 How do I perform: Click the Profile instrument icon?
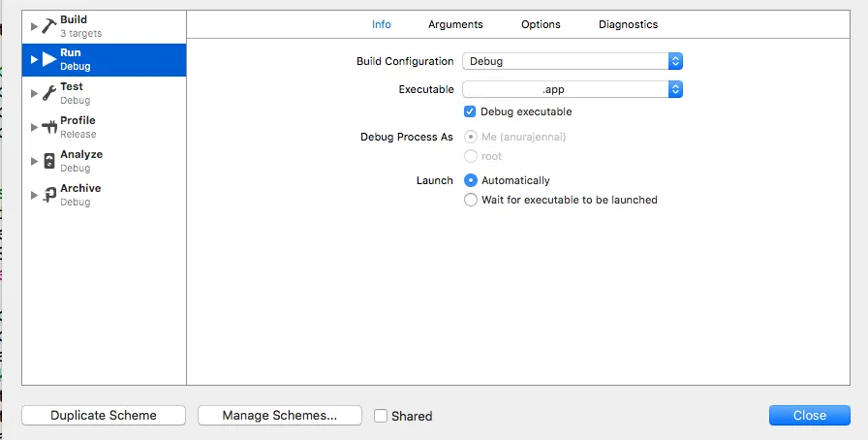click(49, 127)
